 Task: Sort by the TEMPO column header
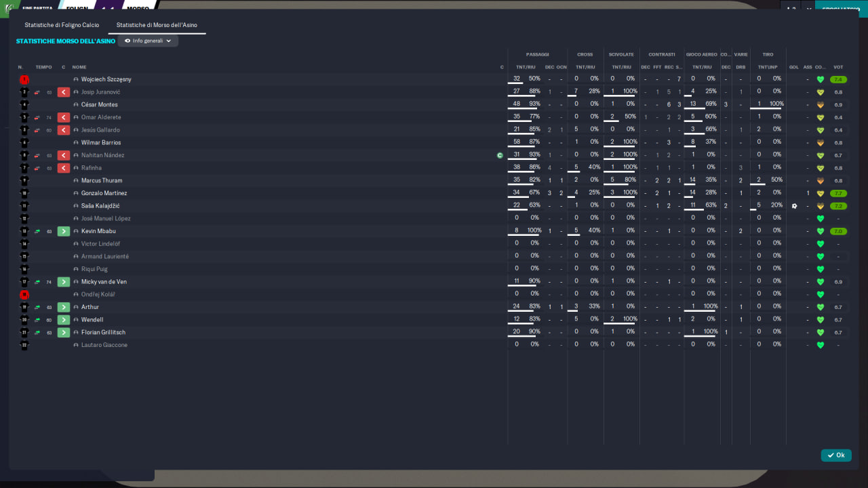pos(43,67)
